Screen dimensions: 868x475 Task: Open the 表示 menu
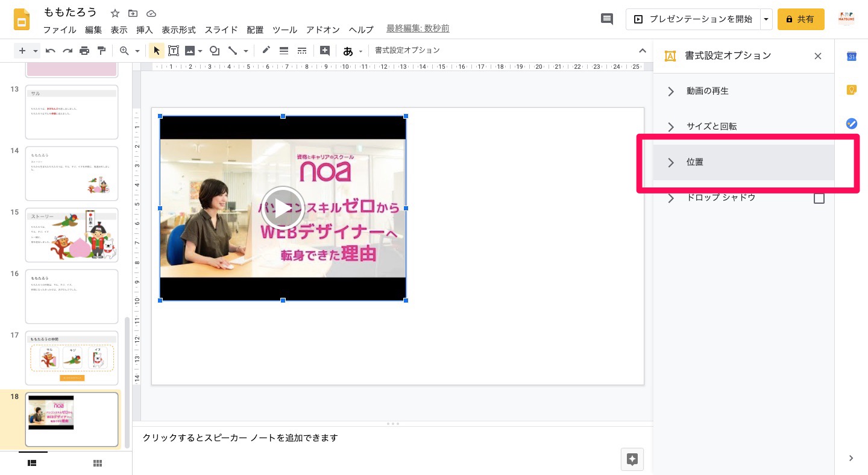pos(119,30)
